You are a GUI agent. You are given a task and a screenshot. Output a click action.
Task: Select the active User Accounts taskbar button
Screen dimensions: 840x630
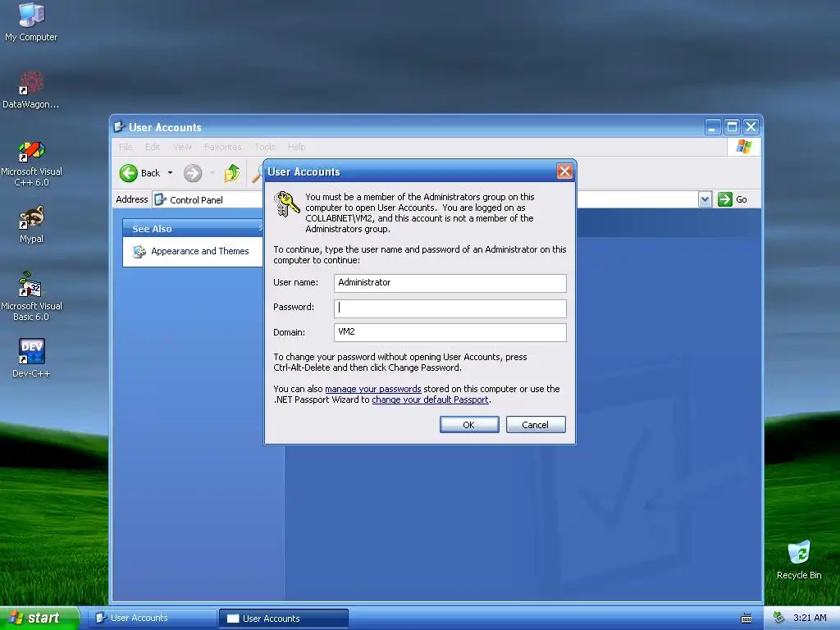[284, 619]
